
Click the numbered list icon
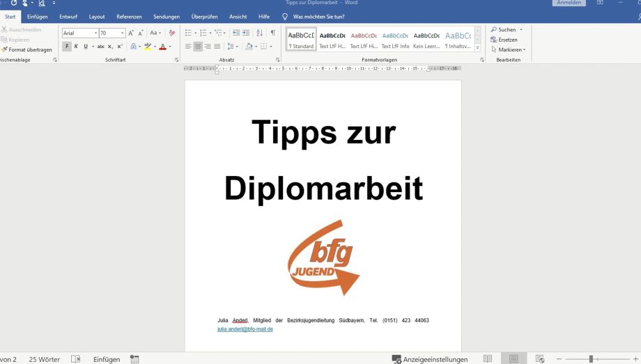click(x=203, y=33)
